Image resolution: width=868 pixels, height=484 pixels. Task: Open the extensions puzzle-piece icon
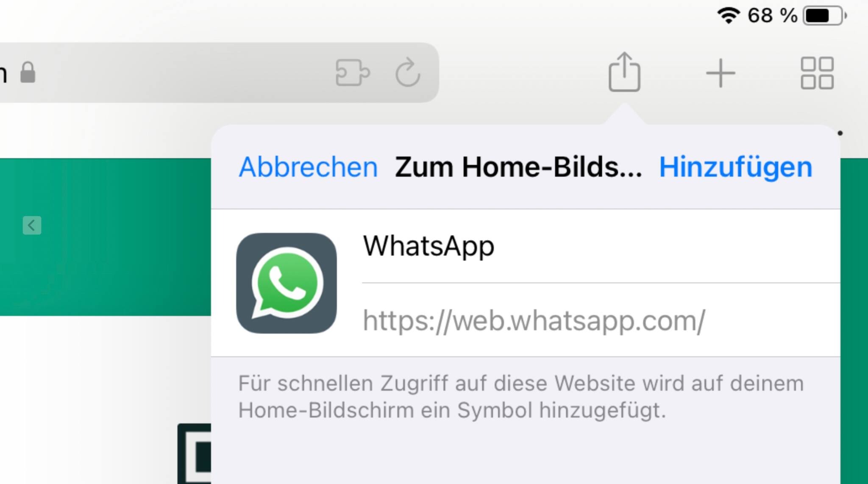point(352,72)
